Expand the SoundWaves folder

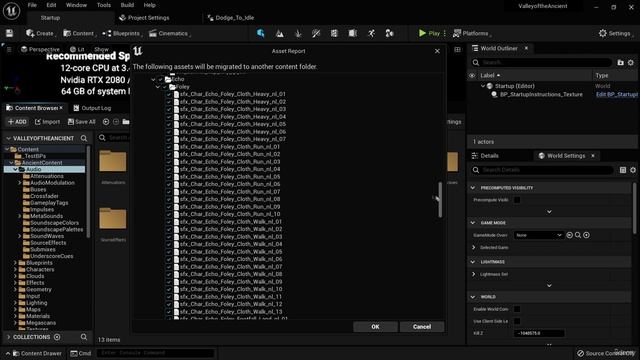(20, 236)
